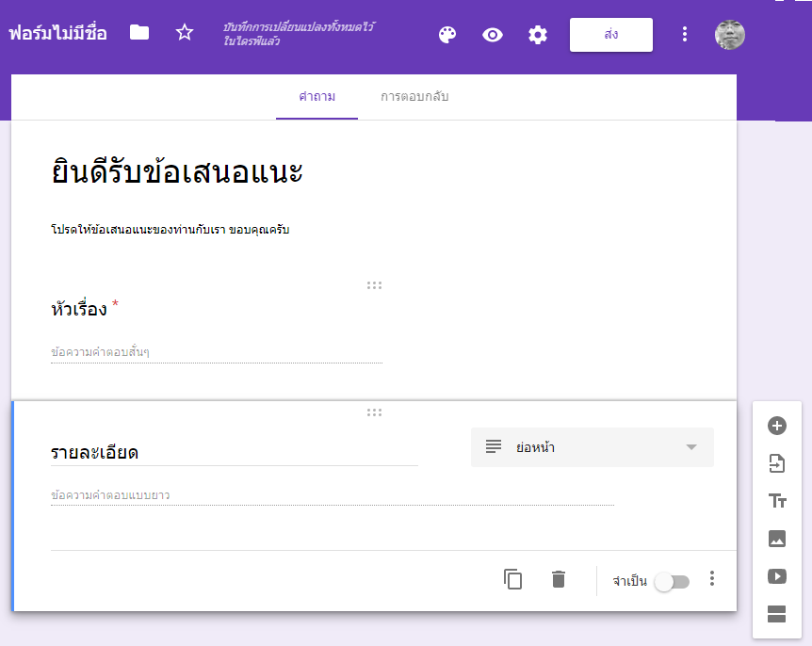Click the import questions icon
The image size is (812, 646).
click(x=777, y=463)
